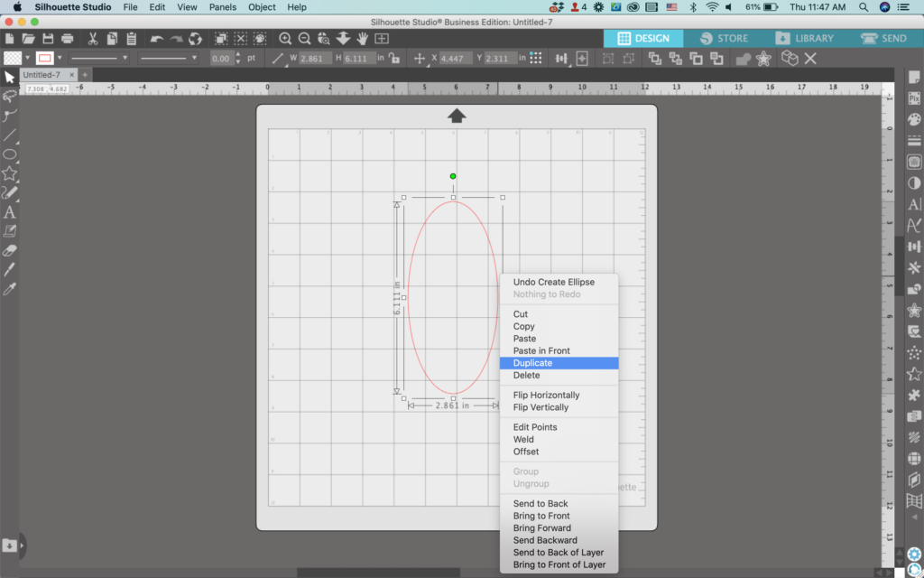Image resolution: width=924 pixels, height=578 pixels.
Task: Click the fill color swatch
Action: [x=13, y=58]
